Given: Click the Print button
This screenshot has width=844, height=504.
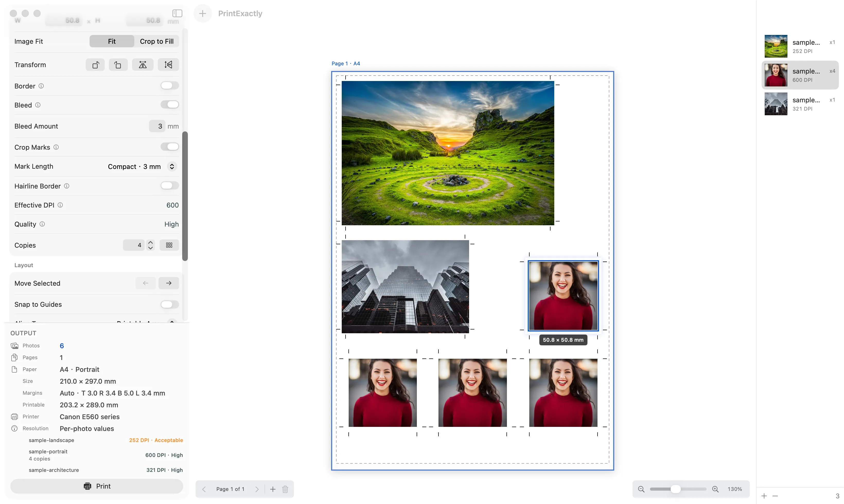Looking at the screenshot, I should click(x=97, y=486).
